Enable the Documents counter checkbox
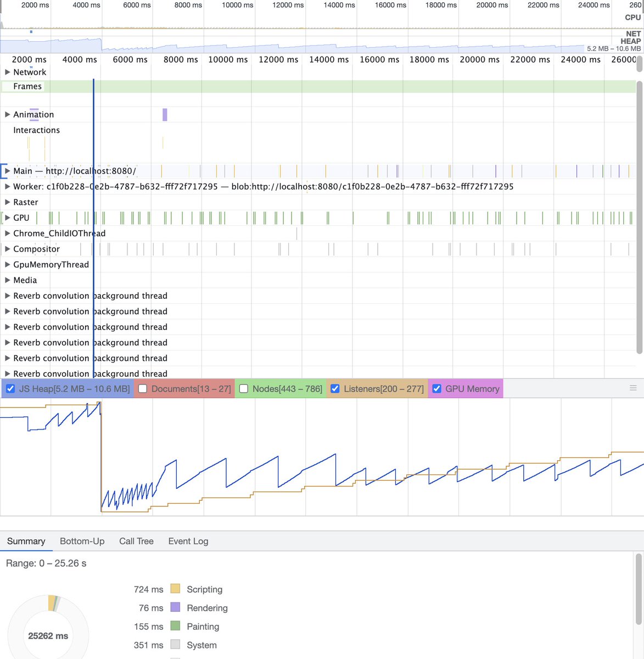The image size is (644, 659). (x=143, y=389)
